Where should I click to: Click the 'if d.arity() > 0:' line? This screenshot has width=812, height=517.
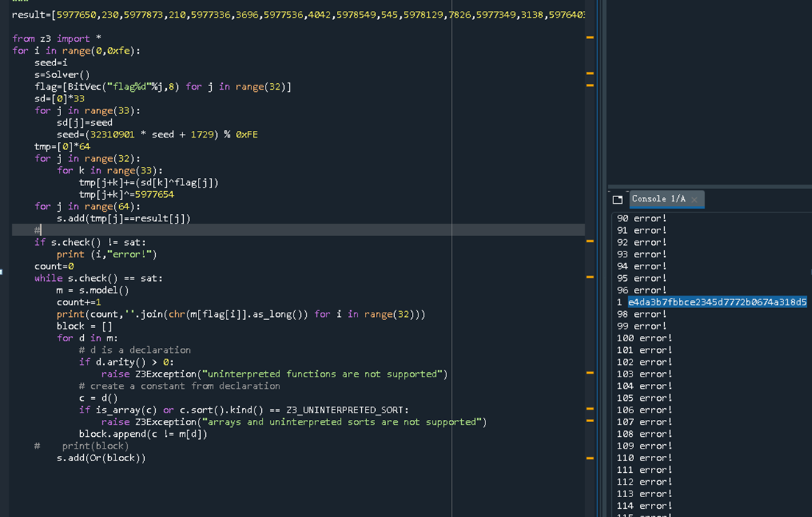point(127,362)
